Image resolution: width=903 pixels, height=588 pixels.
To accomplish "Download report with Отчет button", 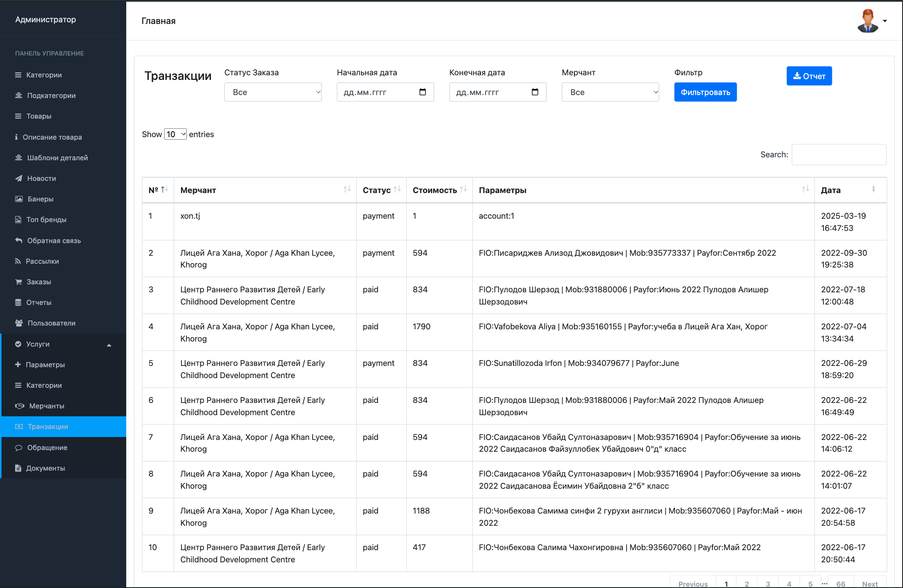I will (809, 76).
